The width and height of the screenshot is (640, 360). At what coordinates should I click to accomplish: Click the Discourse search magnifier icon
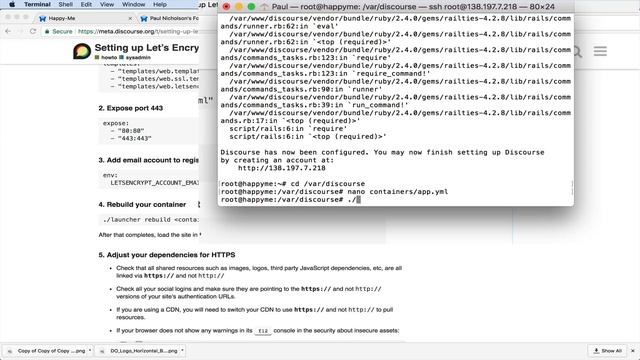tap(577, 51)
